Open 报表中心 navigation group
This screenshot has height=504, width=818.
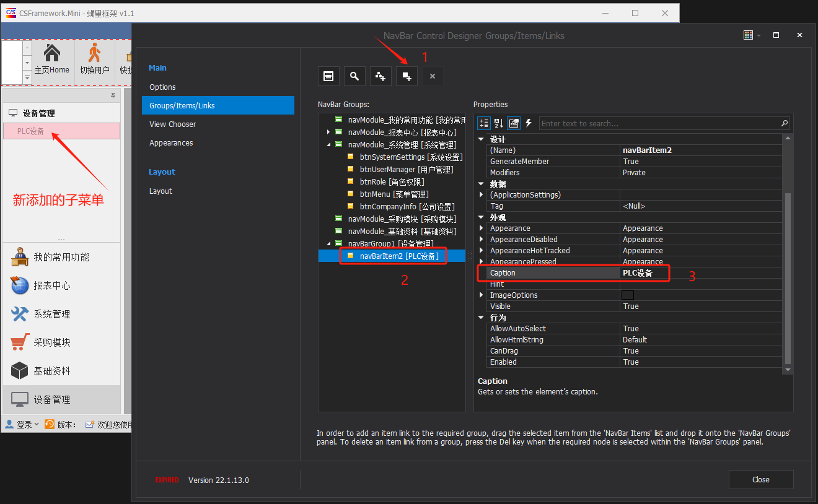(x=62, y=285)
